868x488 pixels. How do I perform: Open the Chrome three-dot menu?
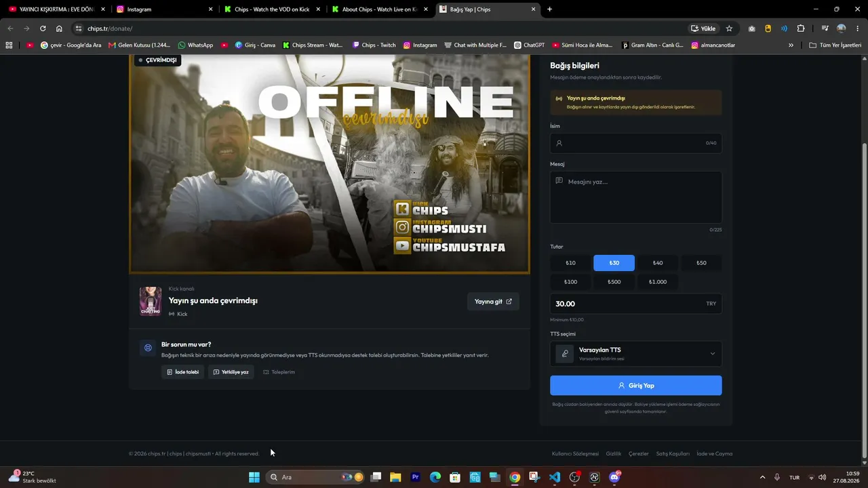click(857, 28)
